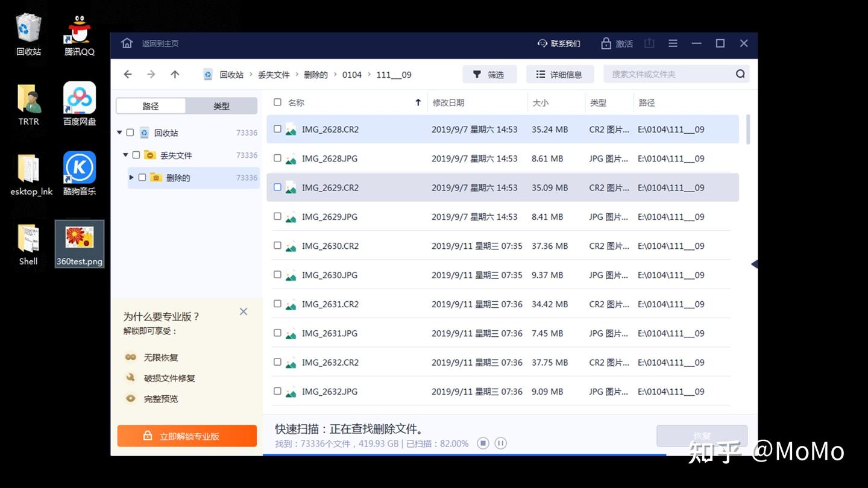Navigate up one folder level
Screen dimensions: 868x488
pyautogui.click(x=175, y=74)
